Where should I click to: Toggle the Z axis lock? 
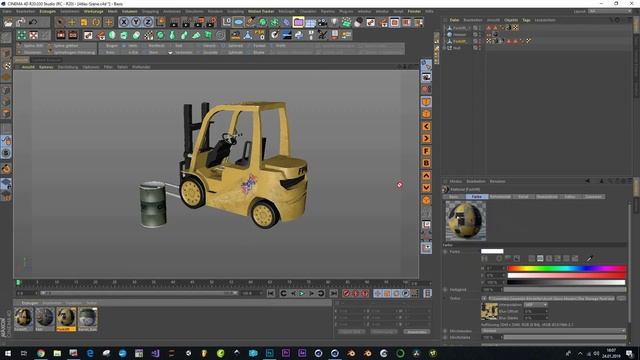148,22
